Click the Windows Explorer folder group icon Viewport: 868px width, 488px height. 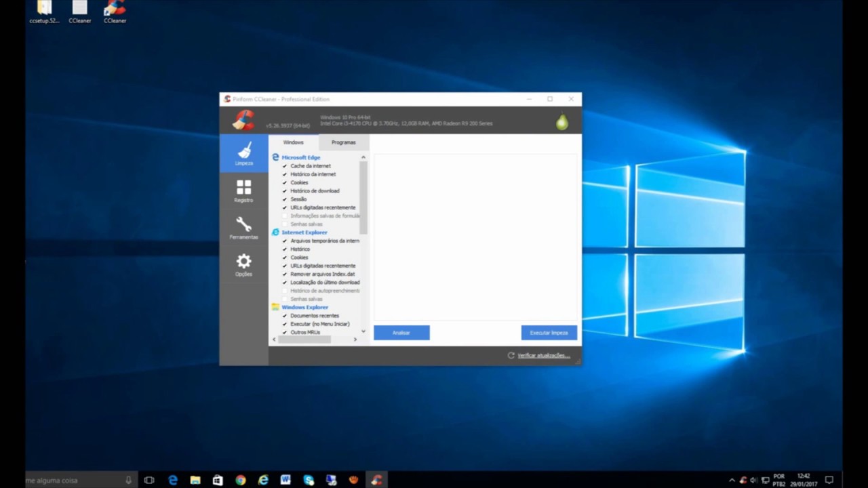tap(275, 307)
